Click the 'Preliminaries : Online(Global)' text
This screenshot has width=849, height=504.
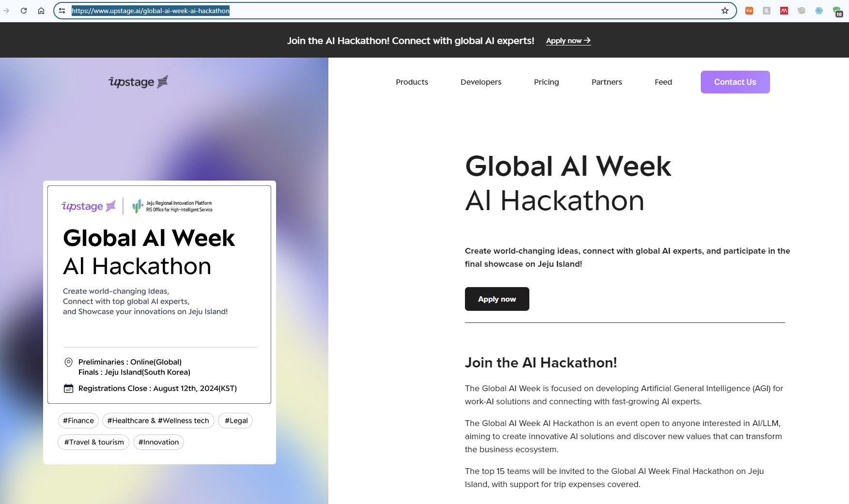[x=130, y=362]
